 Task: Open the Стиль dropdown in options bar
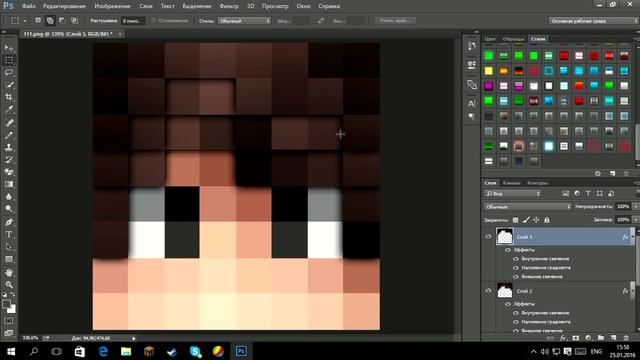point(244,20)
